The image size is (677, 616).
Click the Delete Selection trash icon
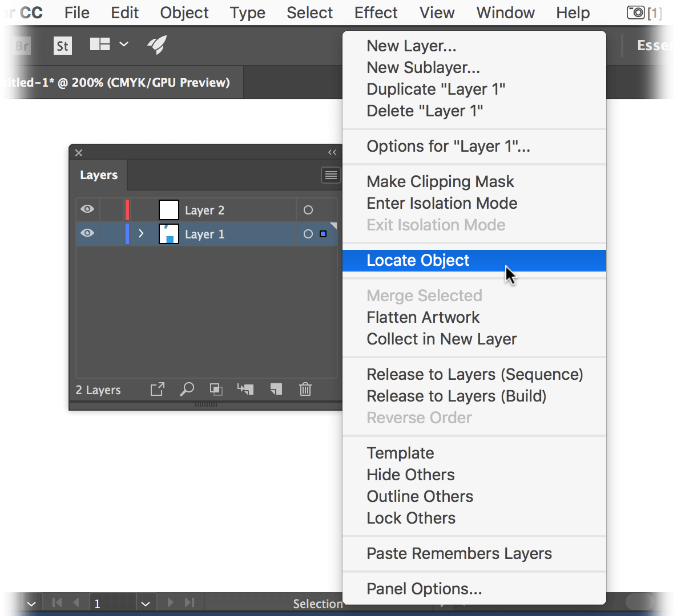(x=305, y=389)
